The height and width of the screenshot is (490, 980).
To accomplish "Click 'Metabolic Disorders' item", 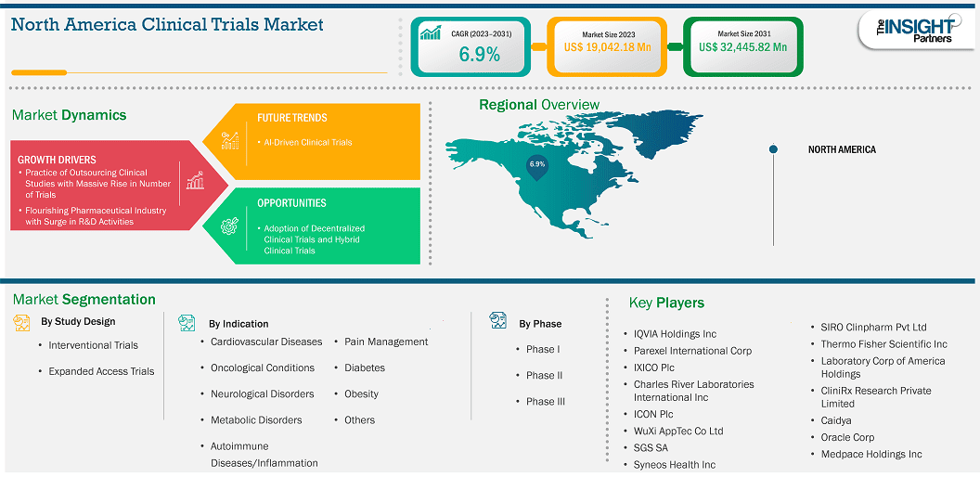I will tap(256, 420).
